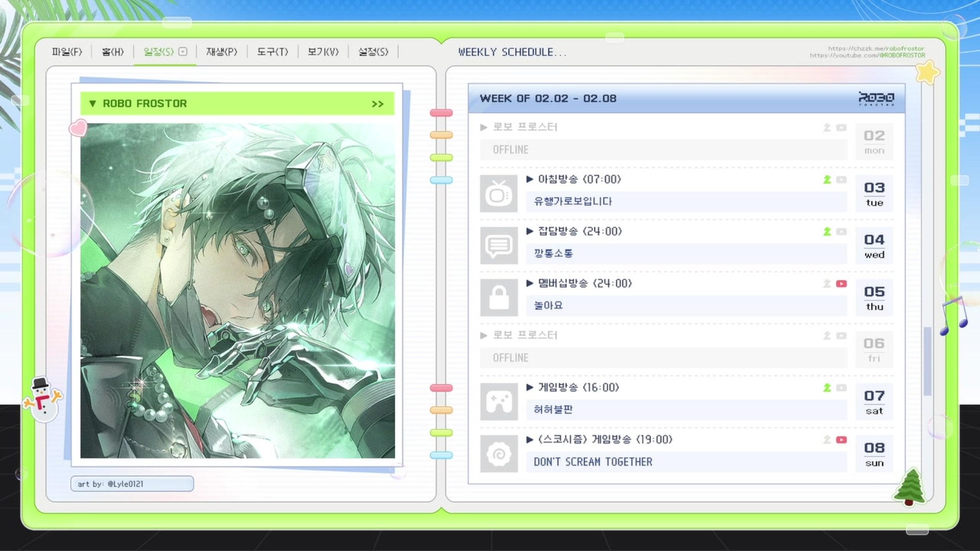Open the 도구(T) menu
This screenshot has width=980, height=551.
pos(272,52)
